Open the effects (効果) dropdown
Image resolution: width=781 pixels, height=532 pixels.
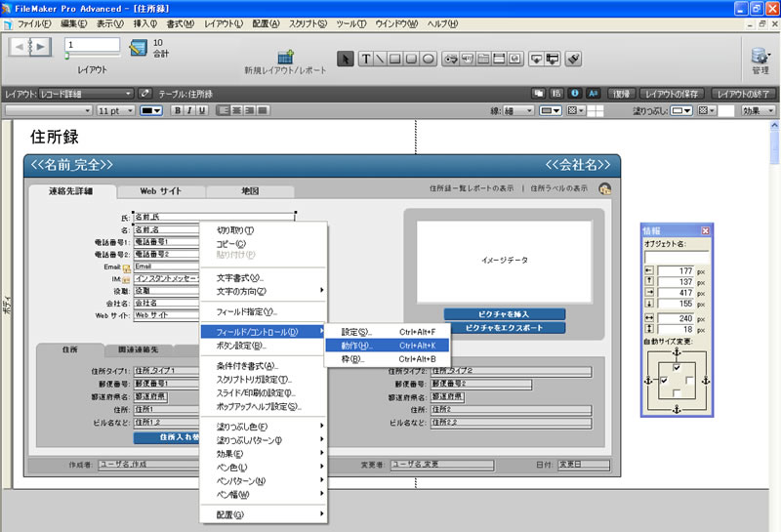(x=759, y=110)
